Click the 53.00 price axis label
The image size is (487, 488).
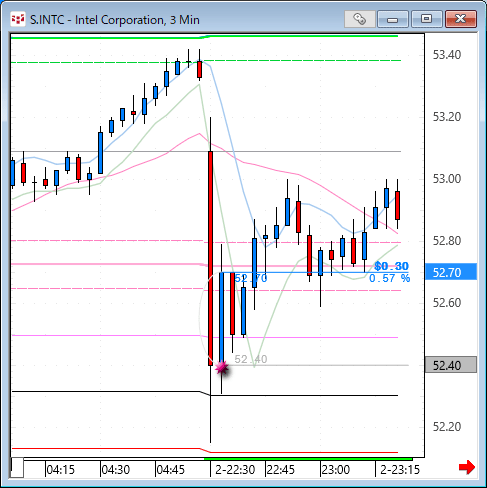coord(447,179)
